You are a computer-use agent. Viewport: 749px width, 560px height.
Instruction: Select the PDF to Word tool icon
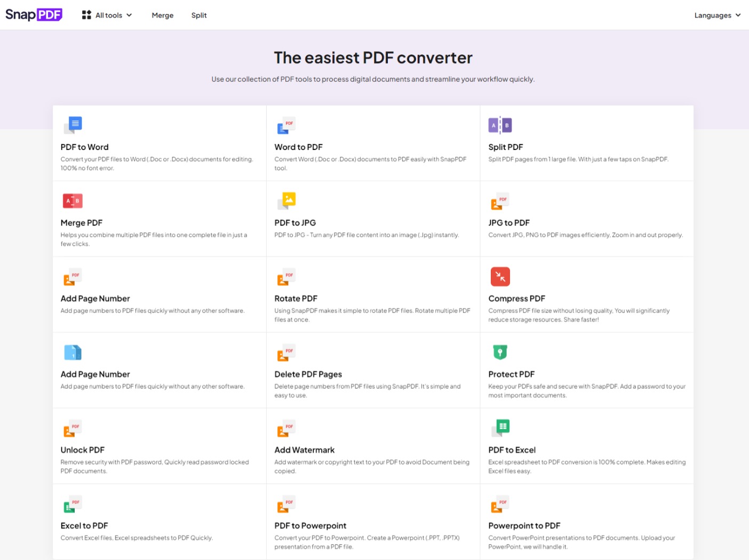(73, 124)
